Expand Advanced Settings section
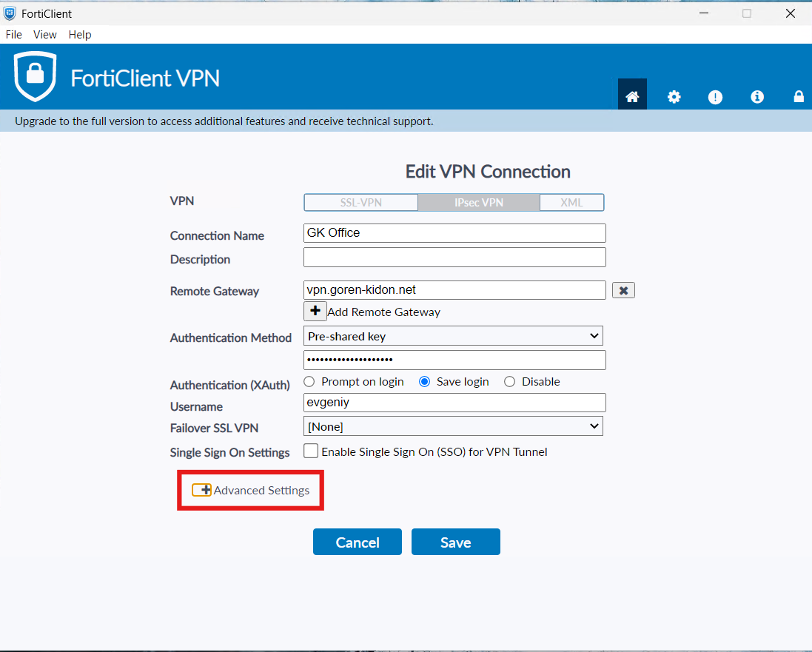The width and height of the screenshot is (812, 652). (201, 490)
